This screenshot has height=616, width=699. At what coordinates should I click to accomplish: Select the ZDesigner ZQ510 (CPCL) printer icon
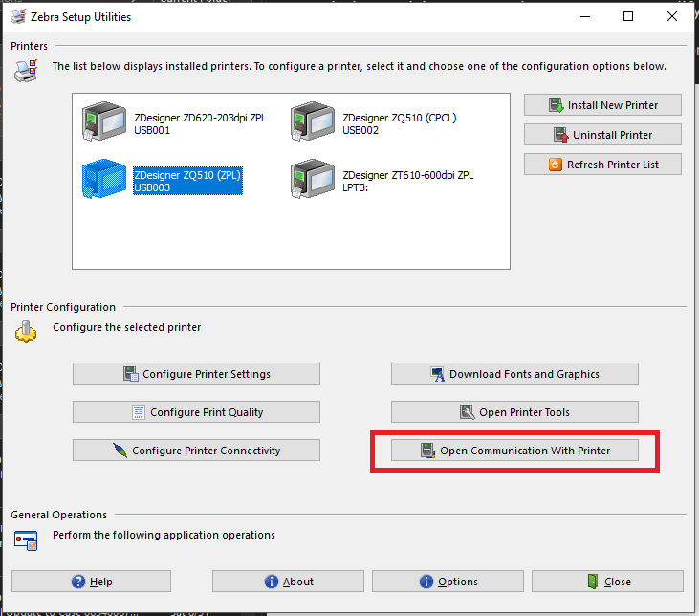(312, 121)
